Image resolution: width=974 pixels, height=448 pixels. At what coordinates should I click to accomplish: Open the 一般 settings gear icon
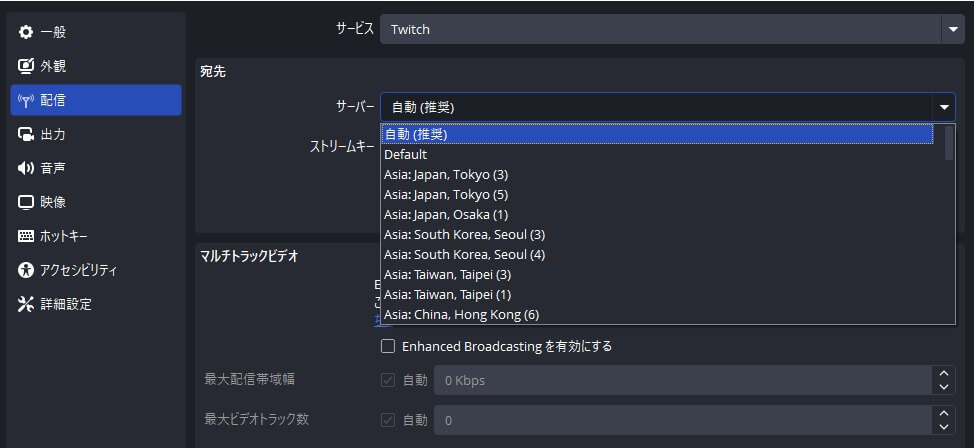[25, 32]
